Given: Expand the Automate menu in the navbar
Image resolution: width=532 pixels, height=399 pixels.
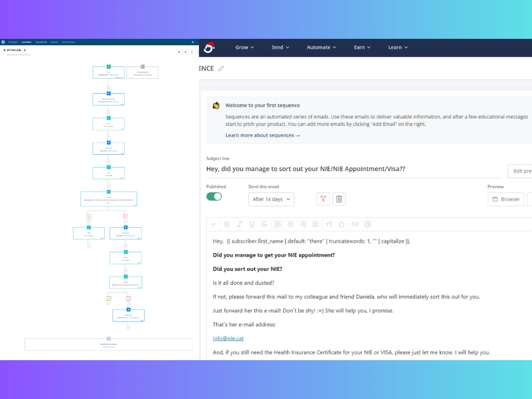Looking at the screenshot, I should coord(321,47).
